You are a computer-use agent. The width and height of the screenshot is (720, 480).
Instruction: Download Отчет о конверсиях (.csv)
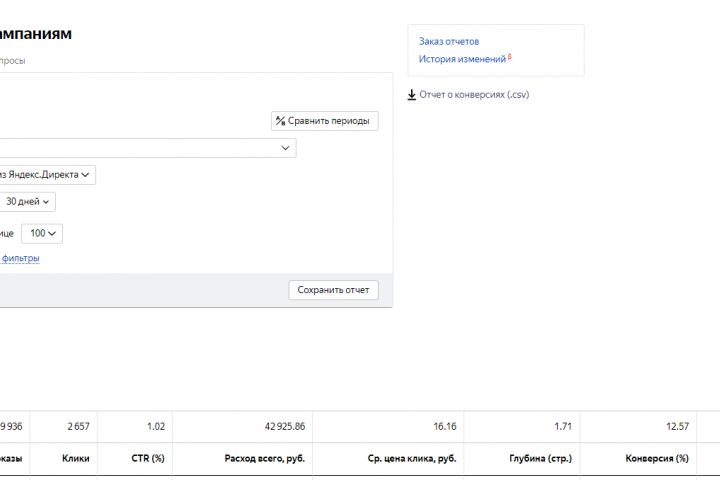coord(475,95)
